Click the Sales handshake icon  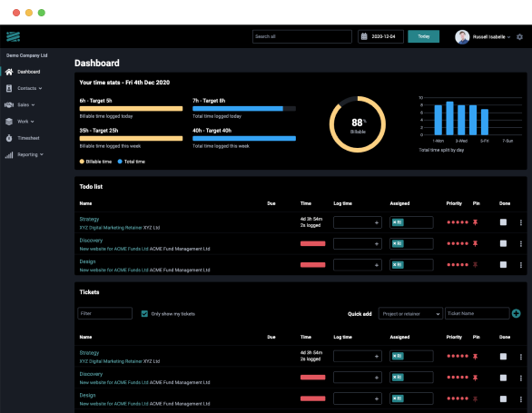pos(9,105)
